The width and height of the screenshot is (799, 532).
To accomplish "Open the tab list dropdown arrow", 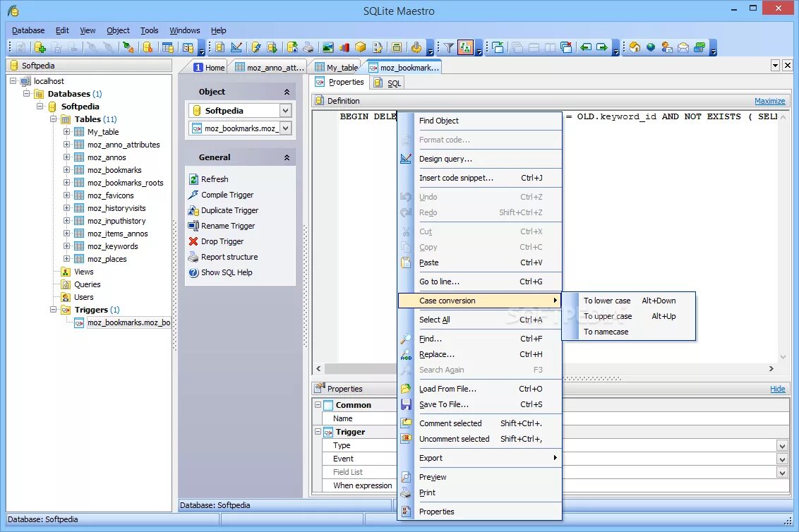I will tap(775, 65).
